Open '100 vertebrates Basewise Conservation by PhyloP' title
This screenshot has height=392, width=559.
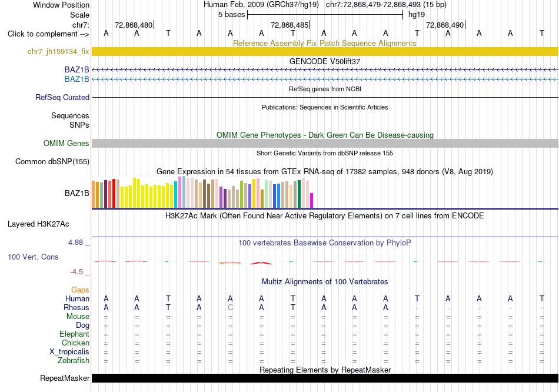point(324,243)
